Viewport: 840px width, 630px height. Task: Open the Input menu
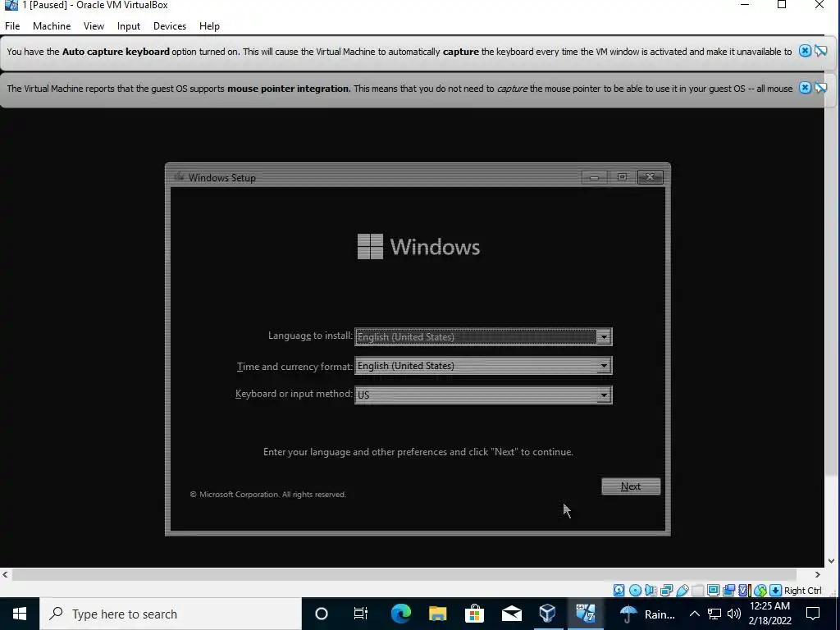click(x=129, y=25)
